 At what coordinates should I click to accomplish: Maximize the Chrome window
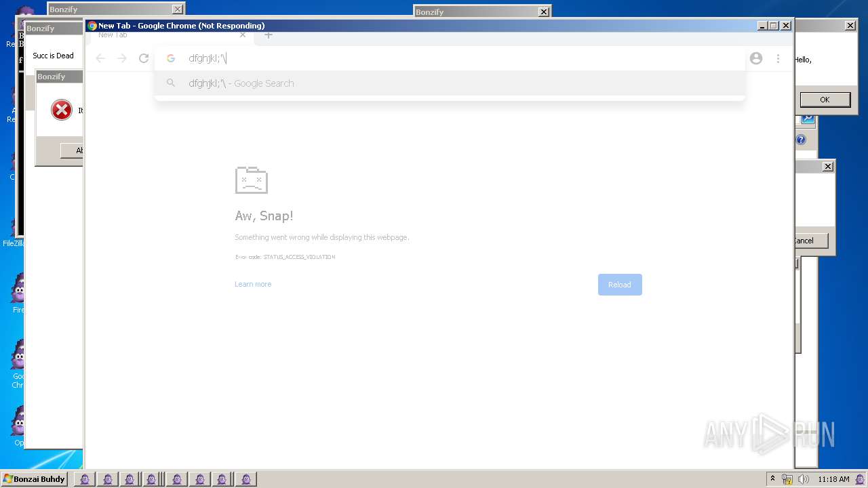(774, 26)
